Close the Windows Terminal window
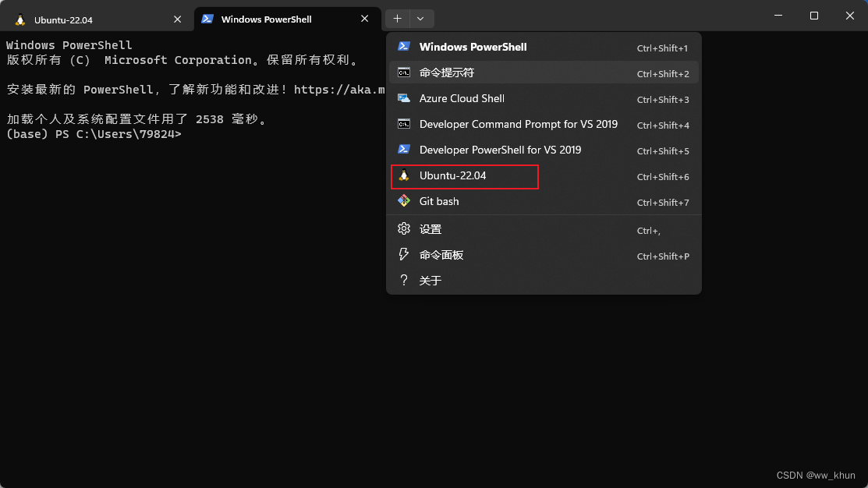Screen dimensions: 868x488 (x=850, y=16)
